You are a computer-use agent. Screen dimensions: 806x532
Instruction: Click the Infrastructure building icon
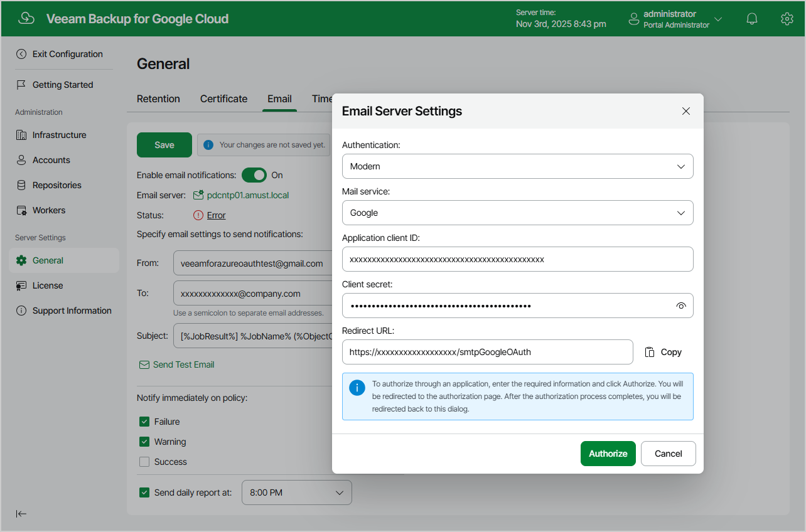(21, 135)
